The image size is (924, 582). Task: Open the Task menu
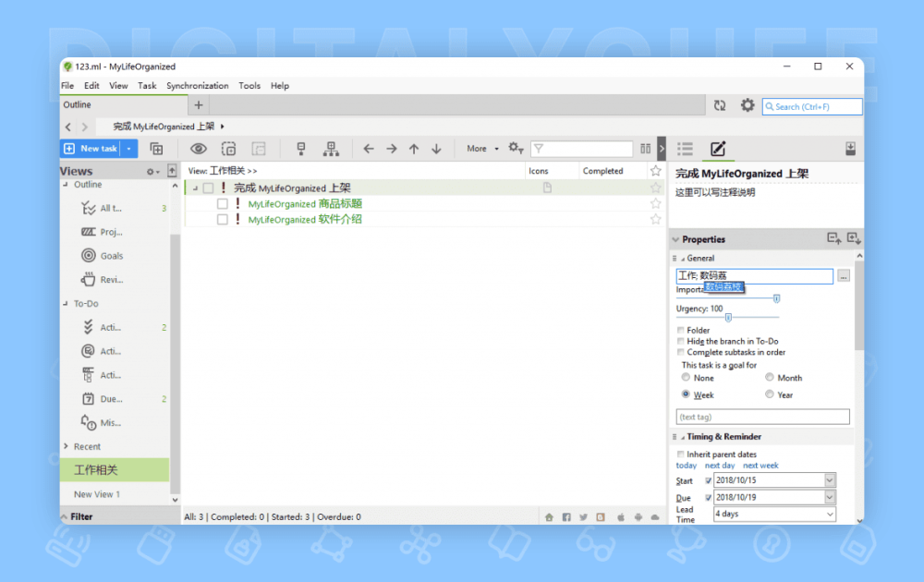coord(147,85)
